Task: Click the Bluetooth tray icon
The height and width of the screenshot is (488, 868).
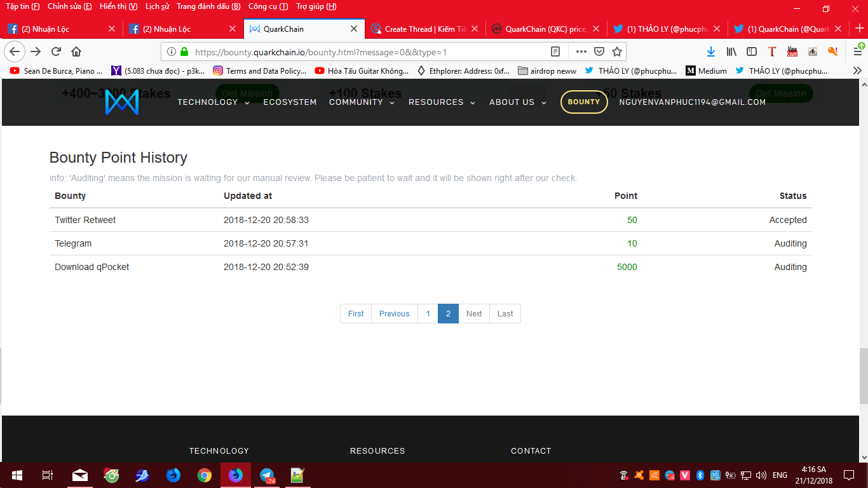Action: (700, 475)
